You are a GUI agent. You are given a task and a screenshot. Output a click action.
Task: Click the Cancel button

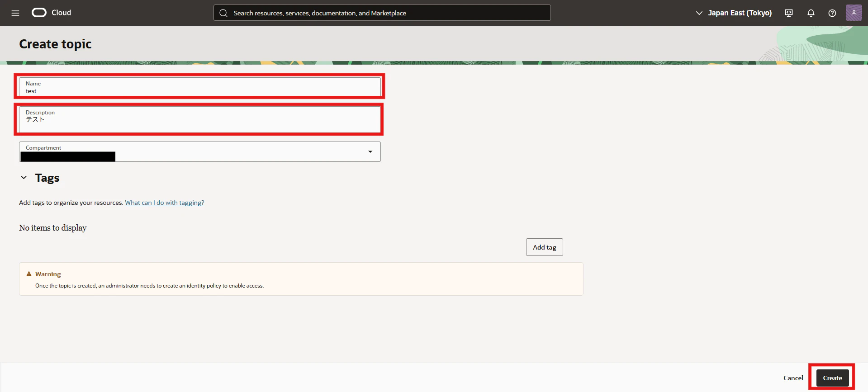[x=793, y=378]
